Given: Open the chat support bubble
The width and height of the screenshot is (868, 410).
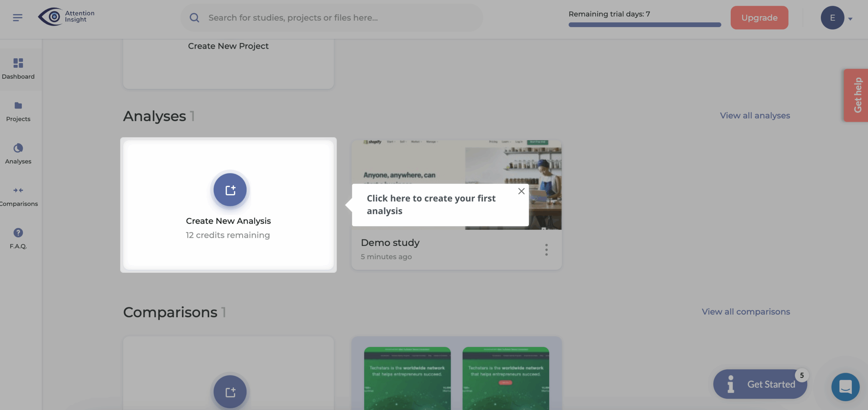Looking at the screenshot, I should [x=845, y=387].
